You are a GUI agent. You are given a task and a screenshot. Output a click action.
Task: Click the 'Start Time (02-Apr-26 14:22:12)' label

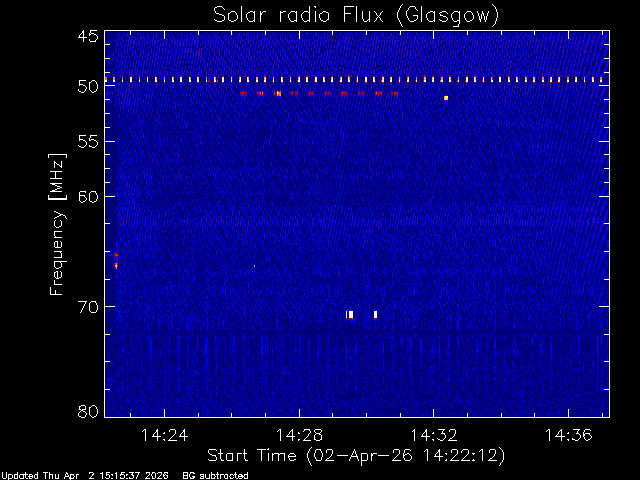click(356, 455)
